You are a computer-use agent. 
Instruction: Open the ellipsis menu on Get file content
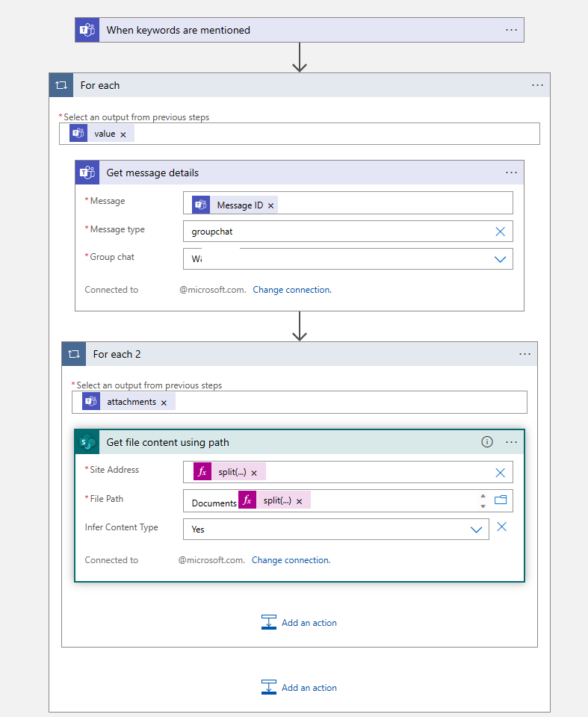coord(511,441)
